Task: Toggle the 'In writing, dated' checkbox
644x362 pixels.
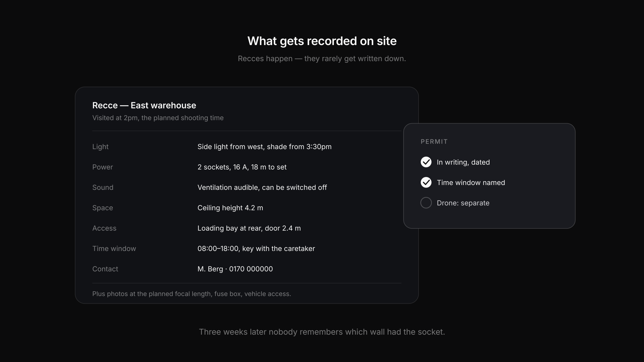Action: click(426, 162)
